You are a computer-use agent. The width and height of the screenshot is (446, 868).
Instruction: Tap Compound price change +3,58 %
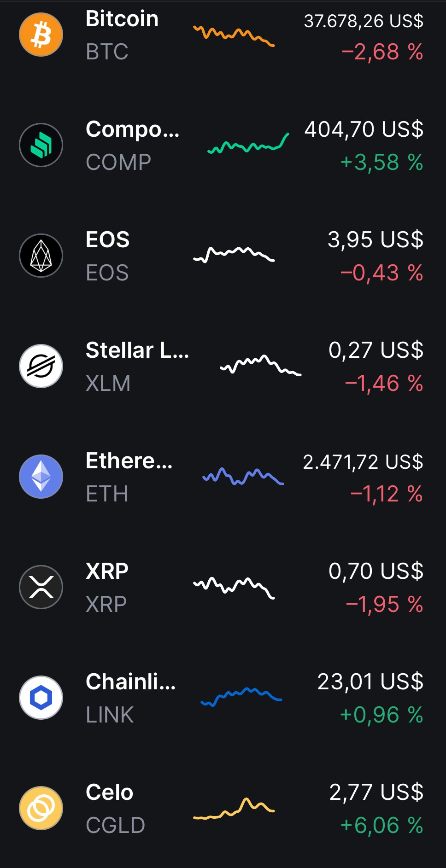(381, 163)
